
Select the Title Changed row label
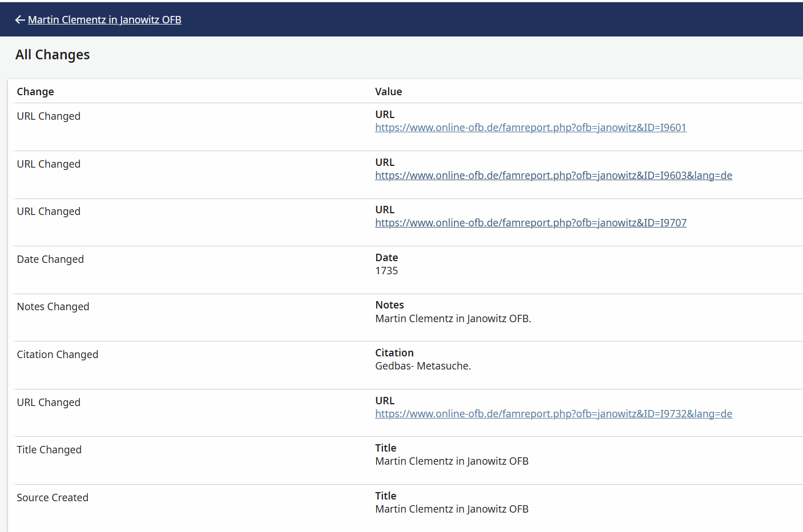pos(49,450)
